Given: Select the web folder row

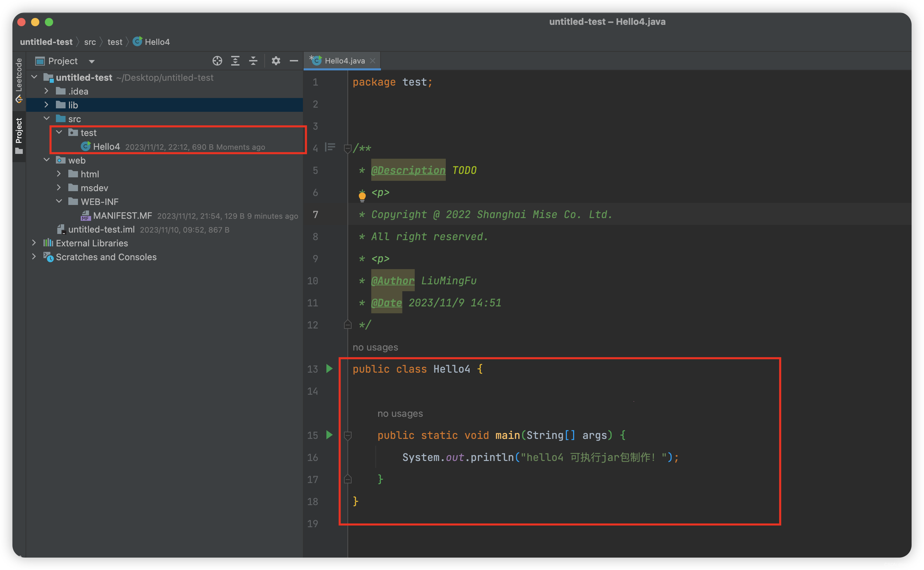Looking at the screenshot, I should [x=164, y=160].
